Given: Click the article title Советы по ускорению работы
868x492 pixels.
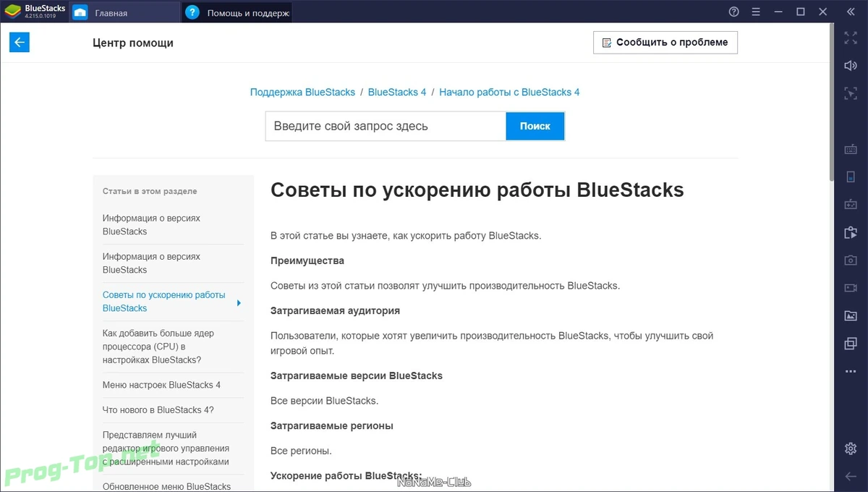Looking at the screenshot, I should pos(477,190).
